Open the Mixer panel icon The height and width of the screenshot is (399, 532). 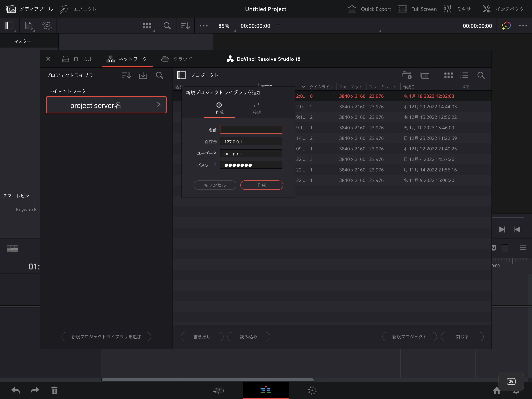click(x=447, y=9)
